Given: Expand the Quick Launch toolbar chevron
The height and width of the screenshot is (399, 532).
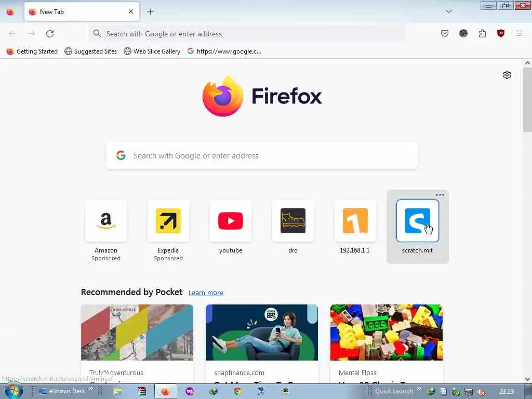Looking at the screenshot, I should click(419, 389).
